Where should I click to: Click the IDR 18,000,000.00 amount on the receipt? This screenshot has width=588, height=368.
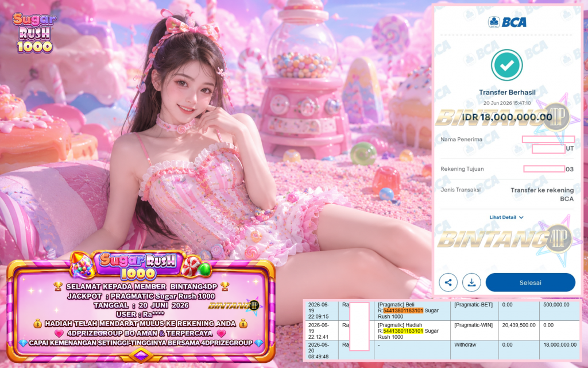pyautogui.click(x=507, y=117)
